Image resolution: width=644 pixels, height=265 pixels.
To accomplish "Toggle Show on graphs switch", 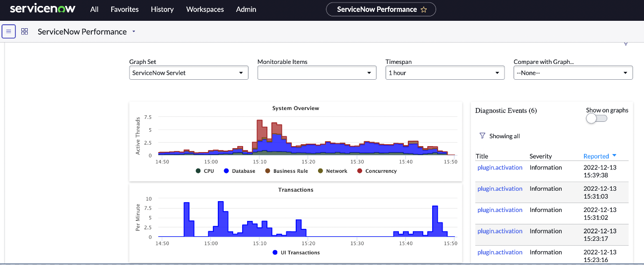I will tap(596, 118).
